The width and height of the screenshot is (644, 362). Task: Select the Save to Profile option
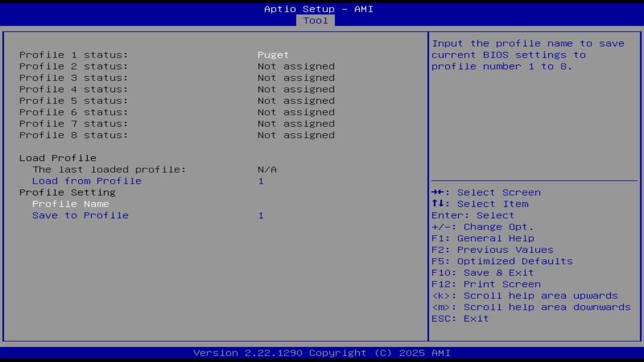80,215
